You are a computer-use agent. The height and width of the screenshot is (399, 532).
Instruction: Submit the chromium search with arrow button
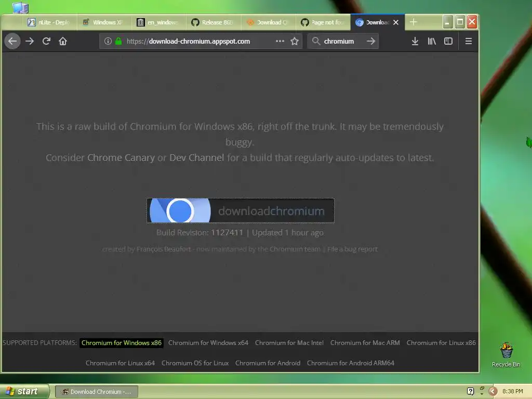371,42
